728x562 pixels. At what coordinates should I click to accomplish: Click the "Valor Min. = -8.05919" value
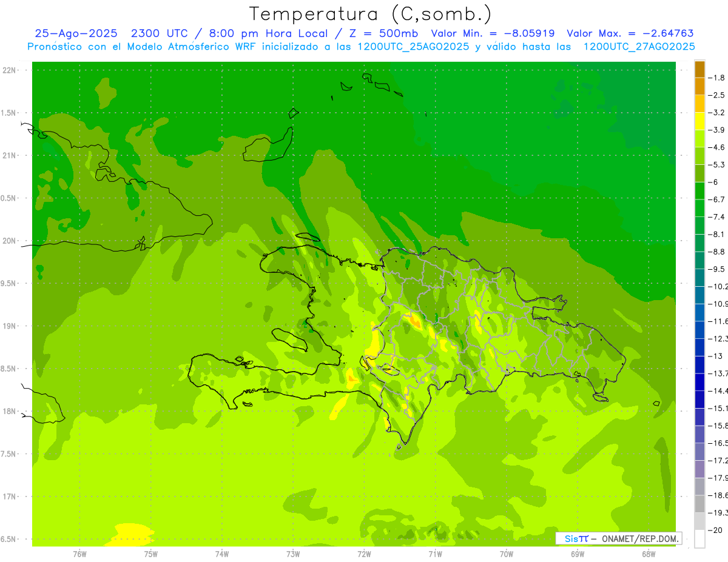point(493,33)
